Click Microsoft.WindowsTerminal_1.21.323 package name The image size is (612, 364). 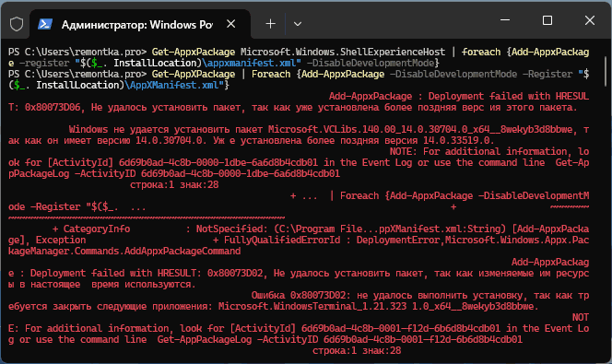[x=312, y=306]
